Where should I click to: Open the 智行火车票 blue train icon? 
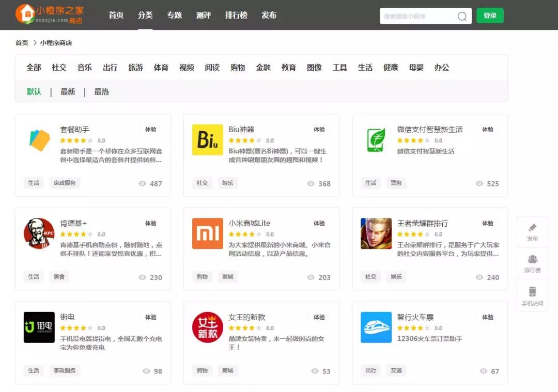click(376, 327)
